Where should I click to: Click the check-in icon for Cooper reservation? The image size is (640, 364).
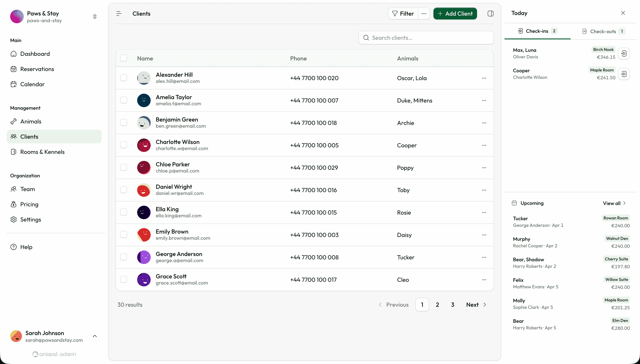point(624,74)
